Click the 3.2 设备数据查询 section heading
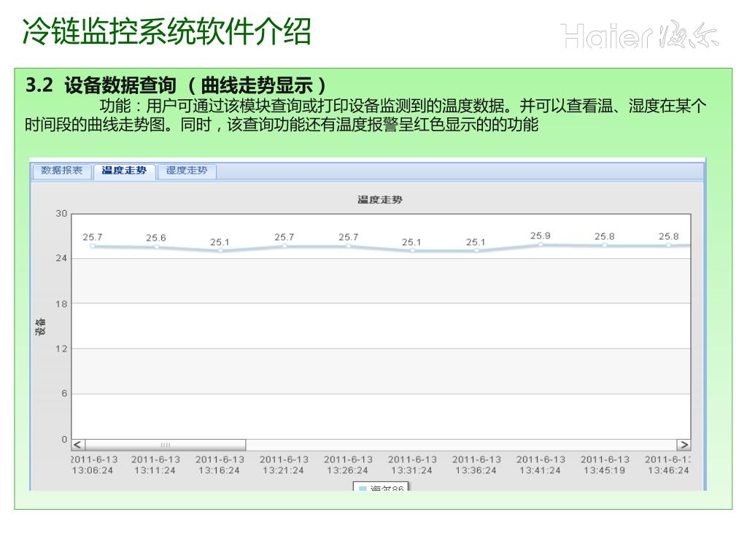 click(177, 86)
